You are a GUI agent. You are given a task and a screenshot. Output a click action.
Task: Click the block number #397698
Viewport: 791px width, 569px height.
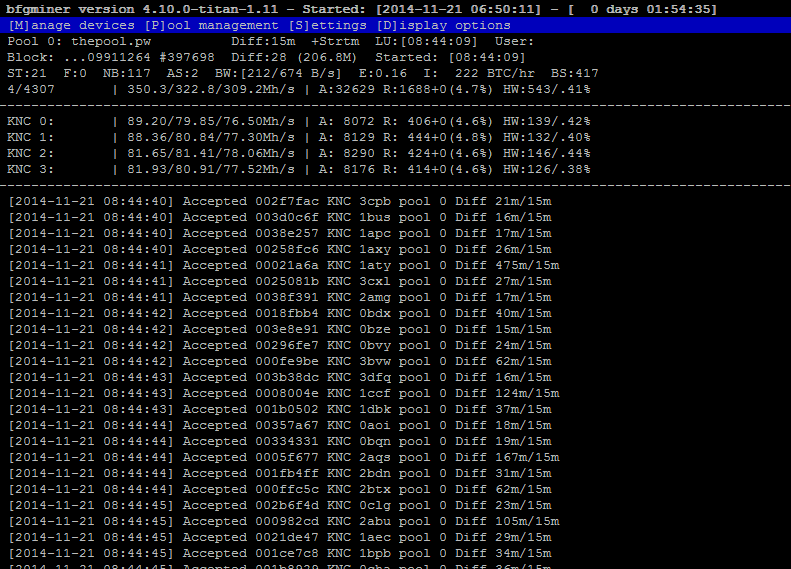point(187,58)
